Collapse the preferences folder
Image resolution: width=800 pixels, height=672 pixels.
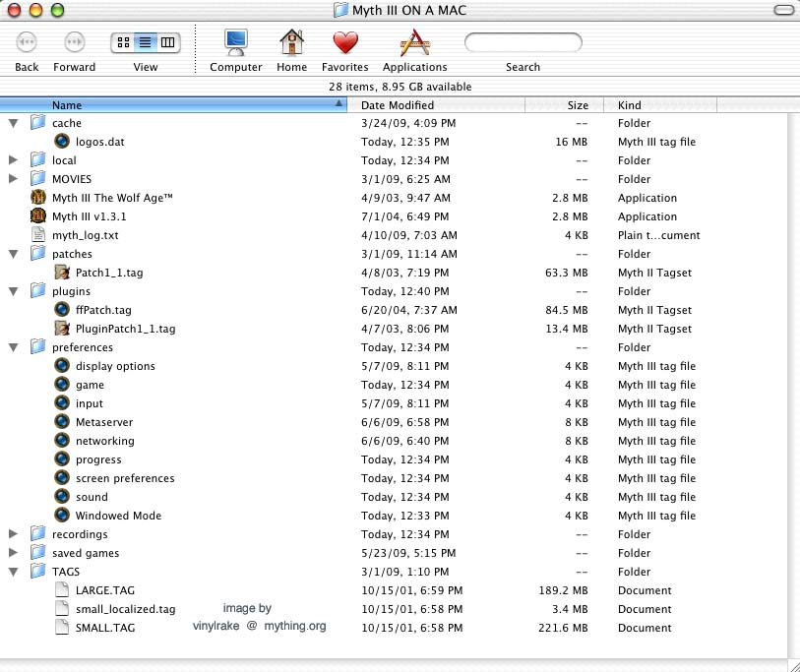pos(13,347)
